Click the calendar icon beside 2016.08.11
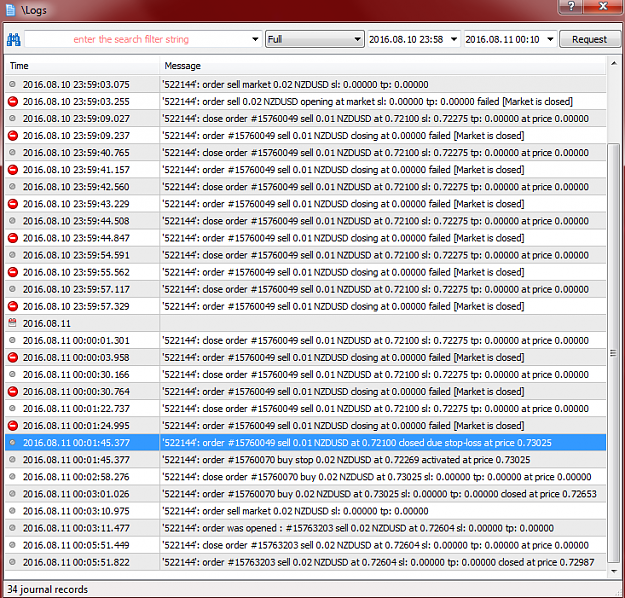This screenshot has width=625, height=598. click(x=12, y=323)
